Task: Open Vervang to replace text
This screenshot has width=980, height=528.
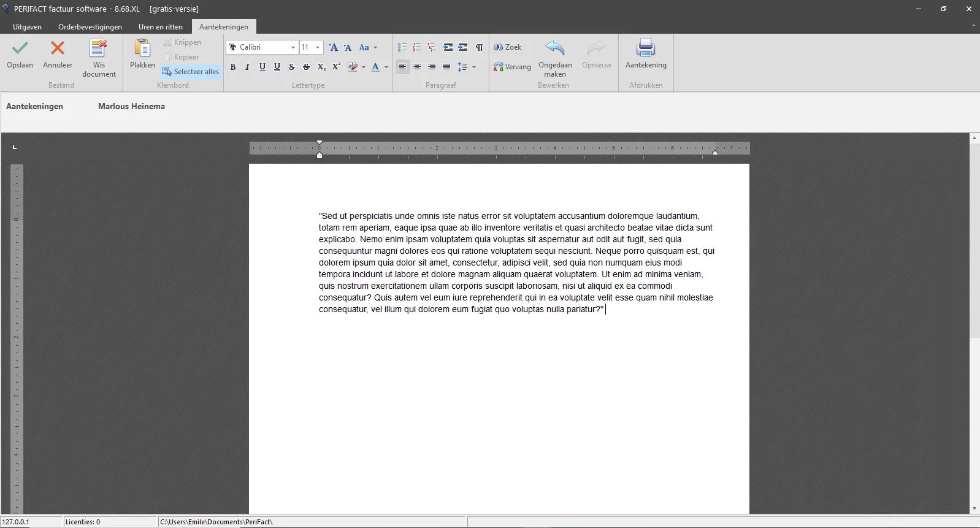Action: (512, 67)
